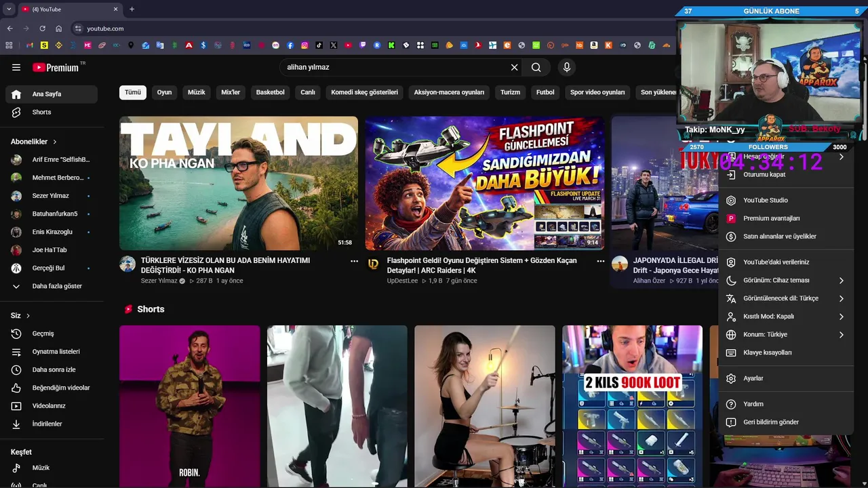Open Daha sonra izle list

pos(52,369)
